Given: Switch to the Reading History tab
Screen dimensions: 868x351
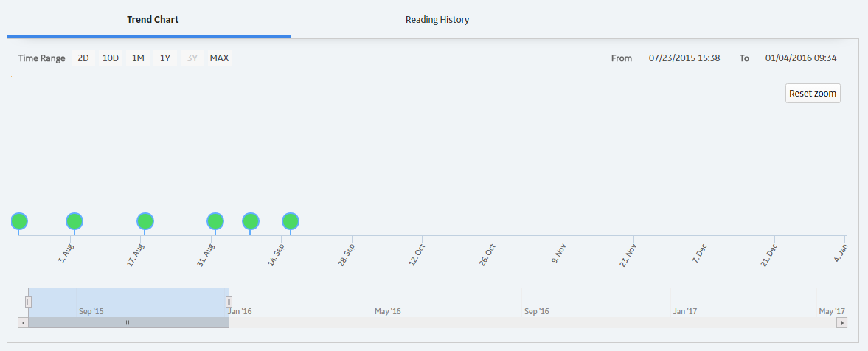Looking at the screenshot, I should 437,19.
